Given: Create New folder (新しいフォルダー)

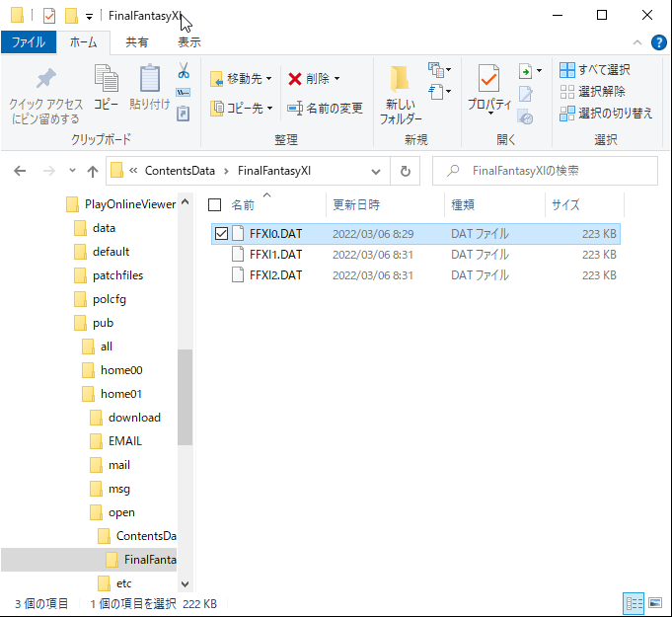Looking at the screenshot, I should (x=401, y=95).
